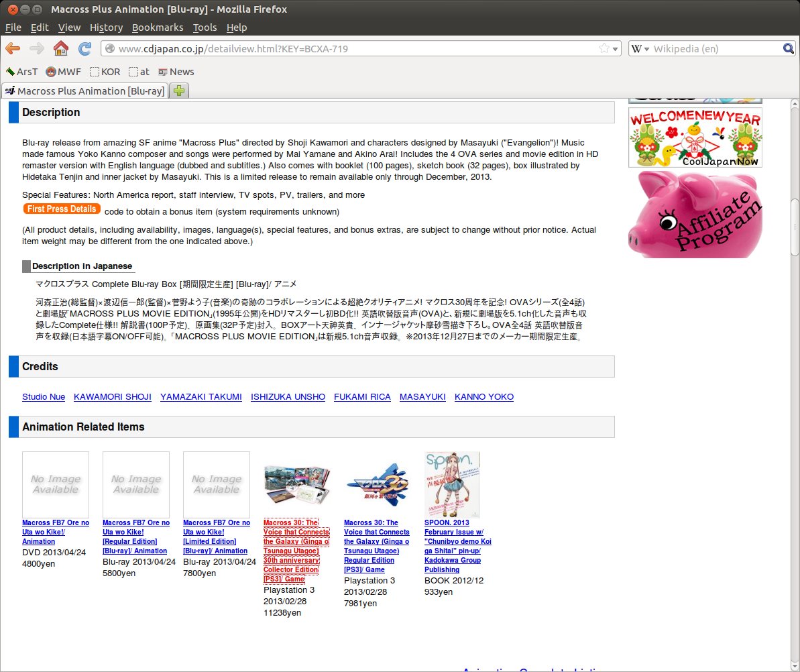The height and width of the screenshot is (672, 800).
Task: Open the MWF bookmark
Action: tap(63, 72)
